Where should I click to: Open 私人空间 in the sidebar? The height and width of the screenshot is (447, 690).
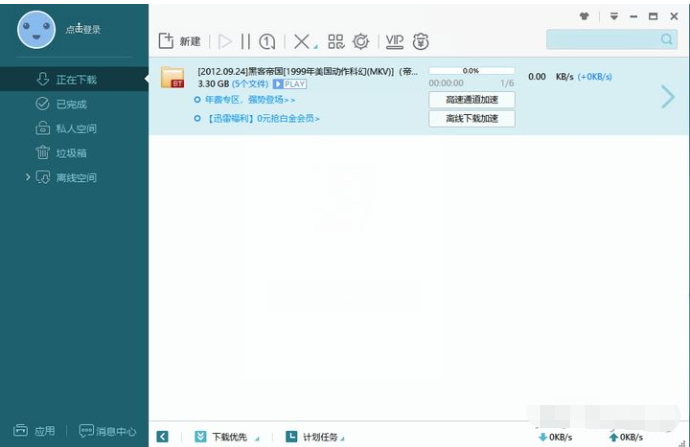pyautogui.click(x=77, y=128)
